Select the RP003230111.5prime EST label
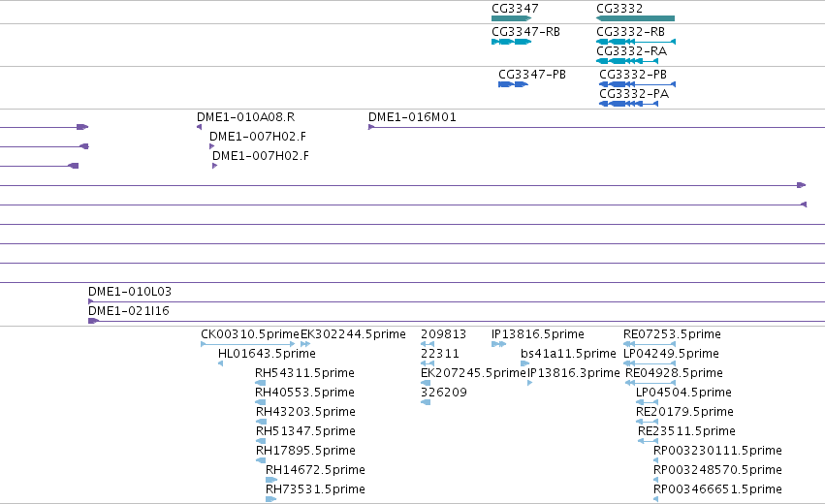 (717, 451)
